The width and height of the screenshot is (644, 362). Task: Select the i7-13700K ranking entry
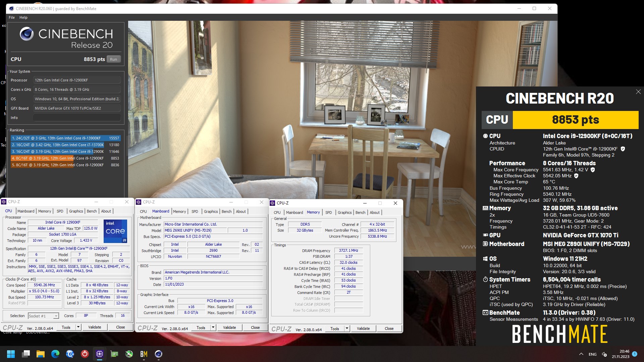65,145
